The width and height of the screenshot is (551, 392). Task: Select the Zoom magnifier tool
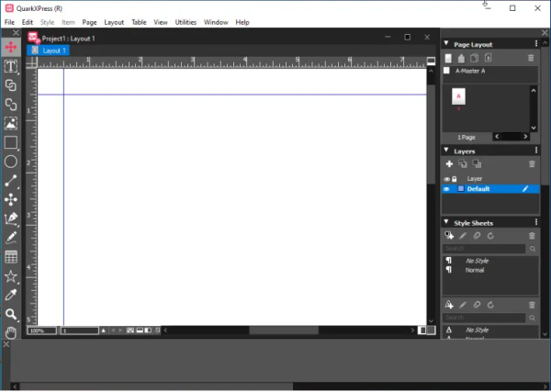11,314
